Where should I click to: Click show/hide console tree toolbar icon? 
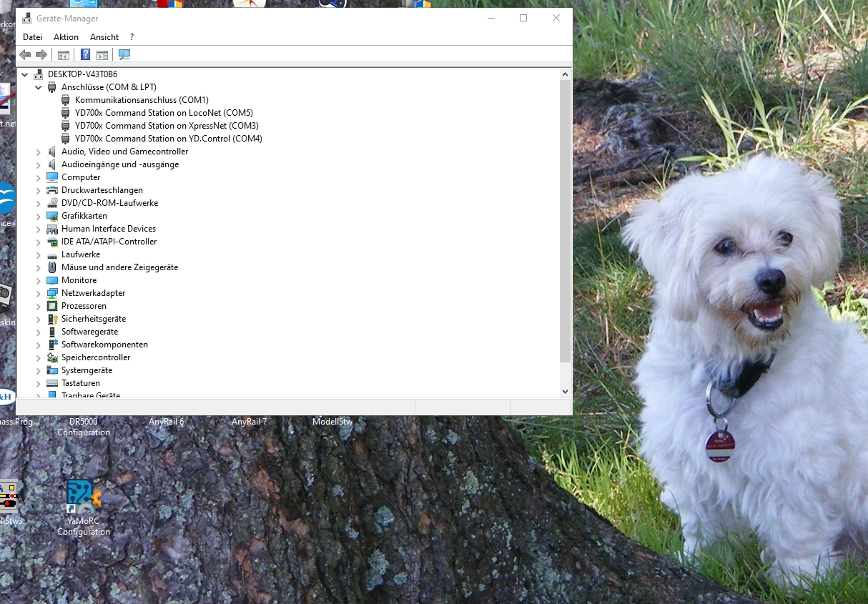point(64,54)
